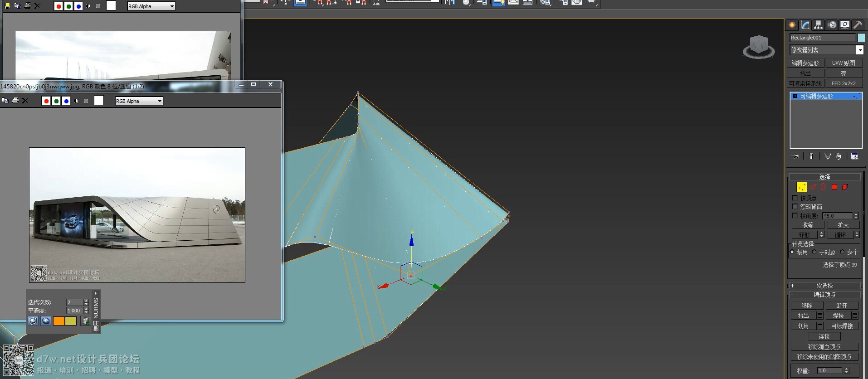Apply the FFD 2x2x2 modifier button
Screen dimensions: 868x379
(844, 83)
